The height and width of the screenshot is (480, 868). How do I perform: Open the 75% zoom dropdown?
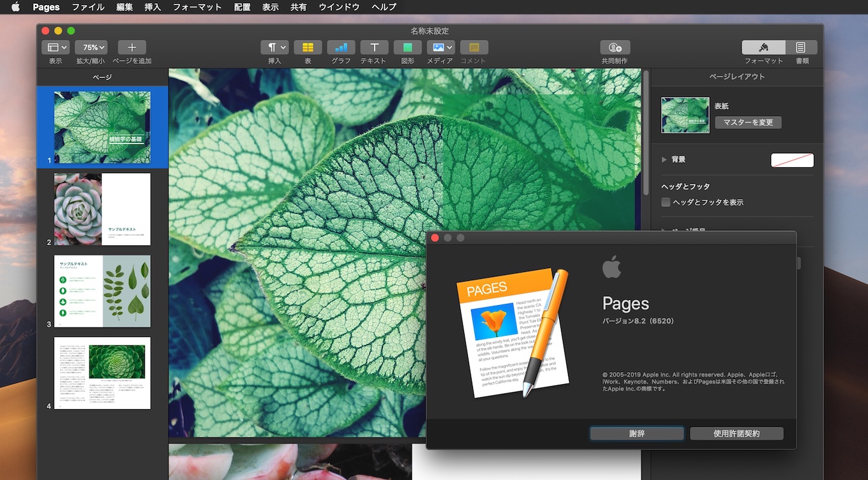pos(91,47)
